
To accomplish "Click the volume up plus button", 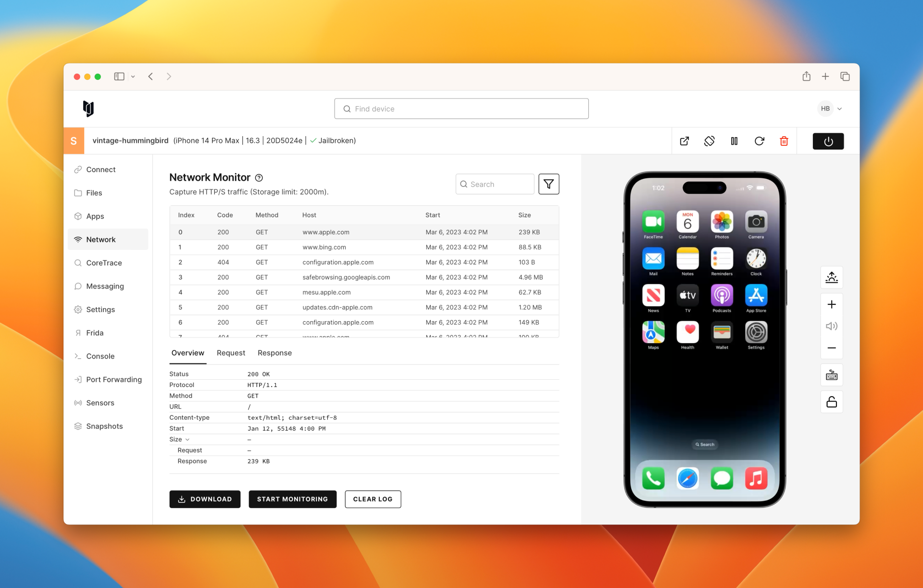I will (x=831, y=304).
